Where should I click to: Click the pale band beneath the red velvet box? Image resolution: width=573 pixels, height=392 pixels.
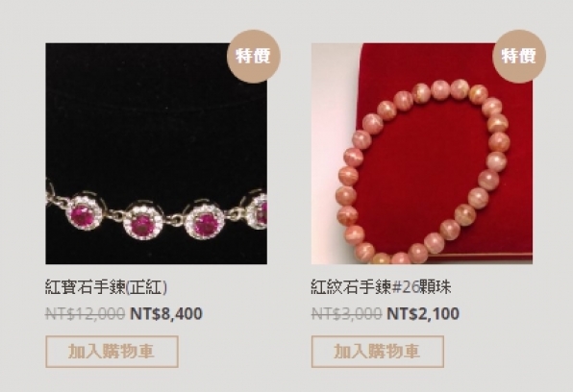click(x=487, y=258)
